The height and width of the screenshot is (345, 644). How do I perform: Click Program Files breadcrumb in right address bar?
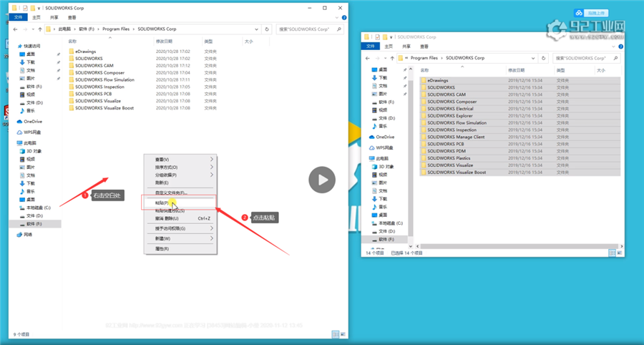[424, 58]
